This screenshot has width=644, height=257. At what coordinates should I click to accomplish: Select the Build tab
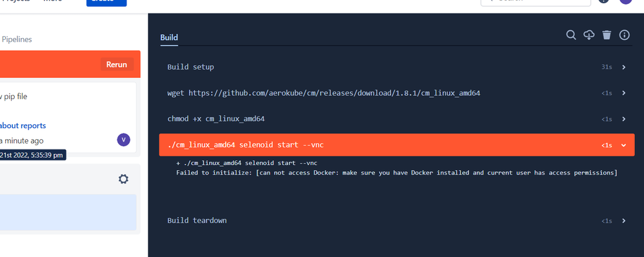pyautogui.click(x=169, y=38)
